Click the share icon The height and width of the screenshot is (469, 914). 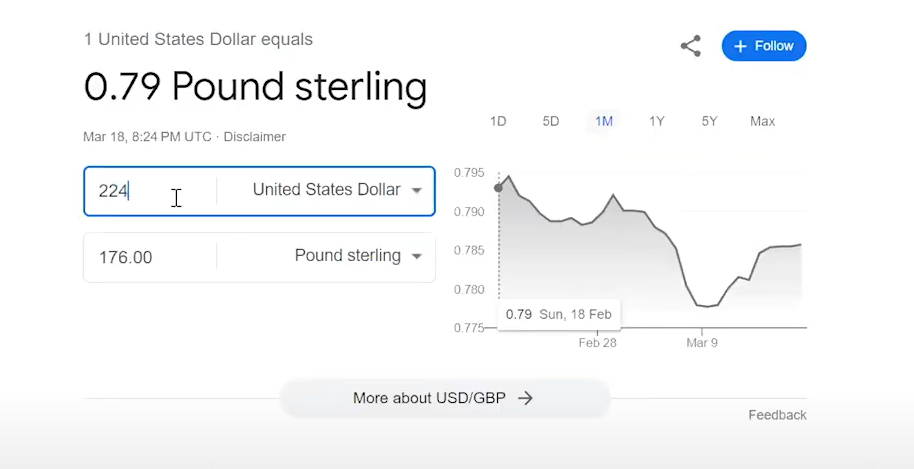[x=691, y=46]
